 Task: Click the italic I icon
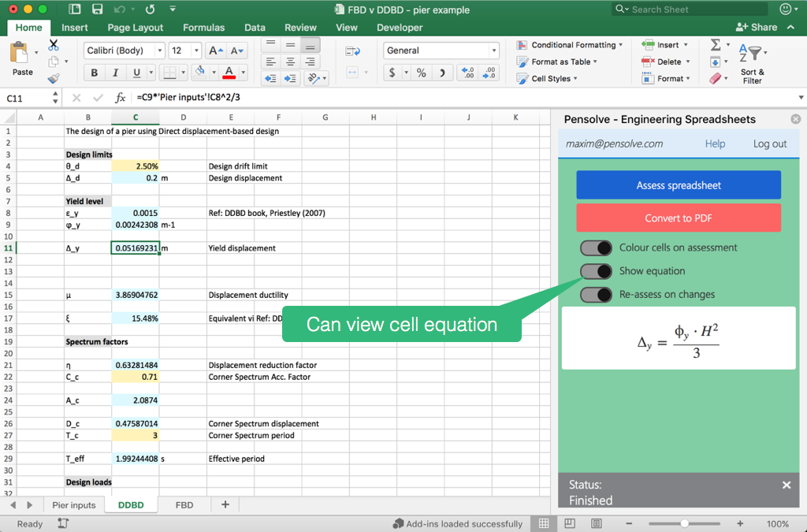pos(115,73)
